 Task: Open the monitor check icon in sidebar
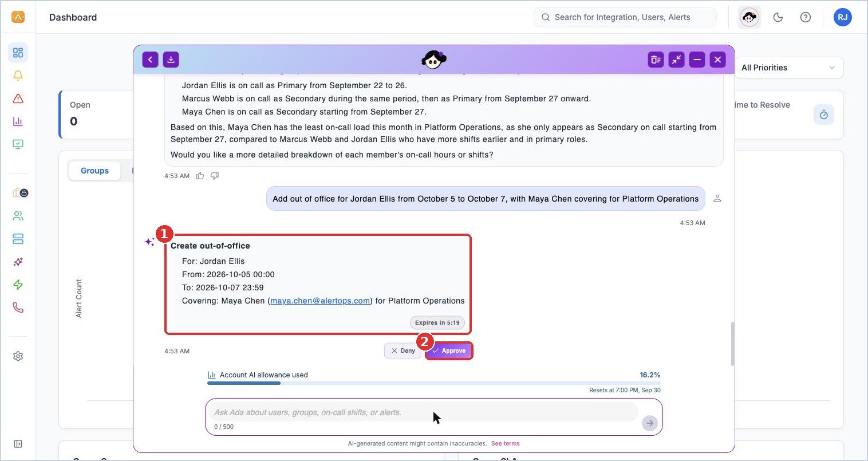pyautogui.click(x=18, y=144)
